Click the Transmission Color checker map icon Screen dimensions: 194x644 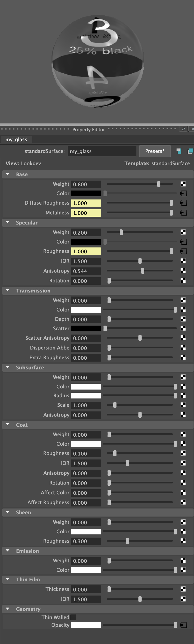pyautogui.click(x=183, y=309)
